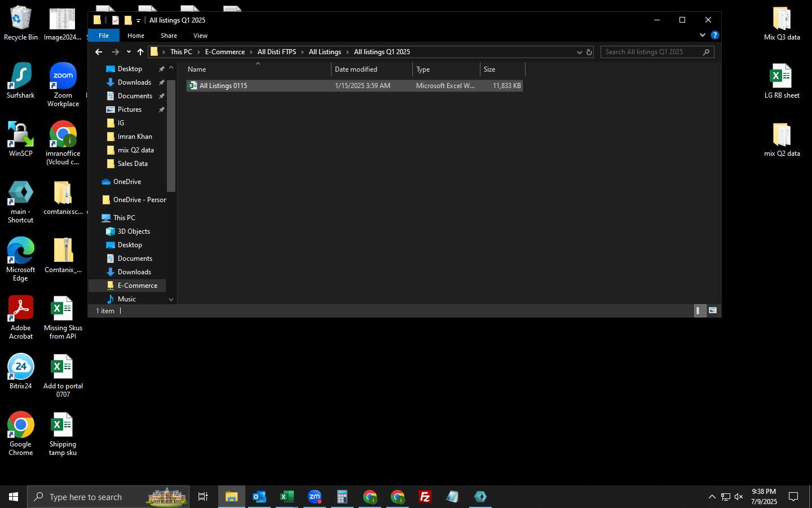Image resolution: width=812 pixels, height=508 pixels.
Task: Refresh the All listings Q1 2025 folder
Action: point(589,52)
